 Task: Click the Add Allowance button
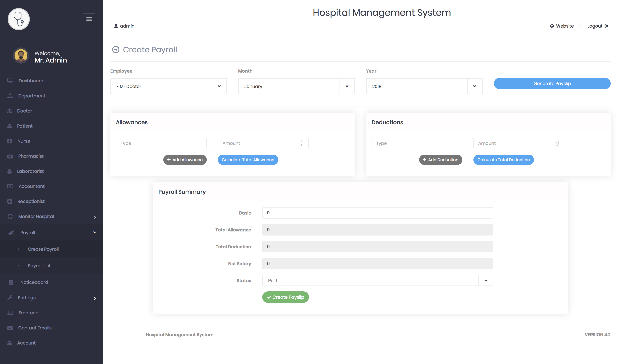point(185,160)
